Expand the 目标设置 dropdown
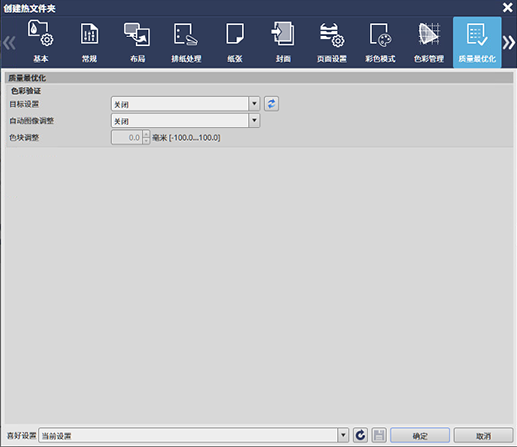The width and height of the screenshot is (517, 447). click(x=254, y=104)
